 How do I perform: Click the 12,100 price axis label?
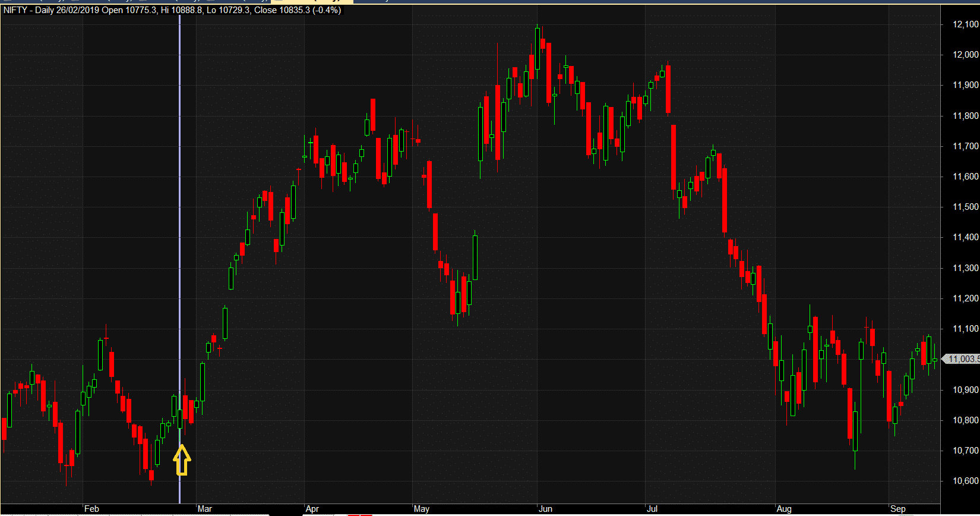(x=965, y=24)
